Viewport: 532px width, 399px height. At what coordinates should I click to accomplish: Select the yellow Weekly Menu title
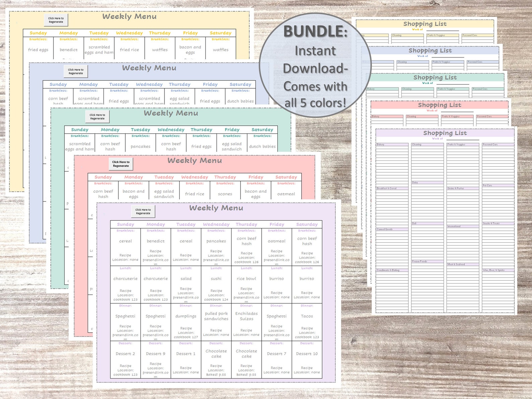(129, 16)
